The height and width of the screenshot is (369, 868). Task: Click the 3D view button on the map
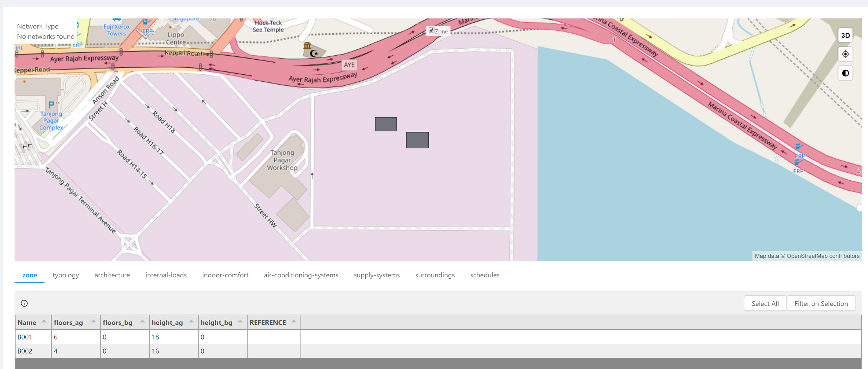(x=845, y=35)
